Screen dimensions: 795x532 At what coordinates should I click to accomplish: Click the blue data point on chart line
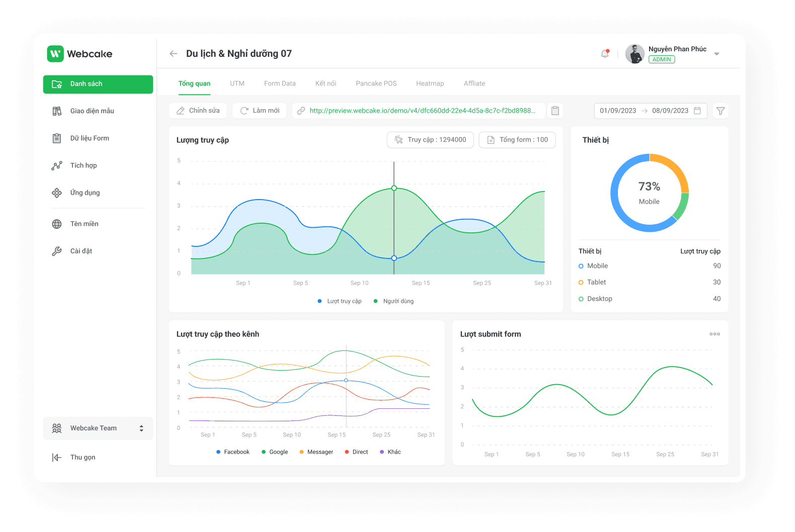pyautogui.click(x=394, y=258)
